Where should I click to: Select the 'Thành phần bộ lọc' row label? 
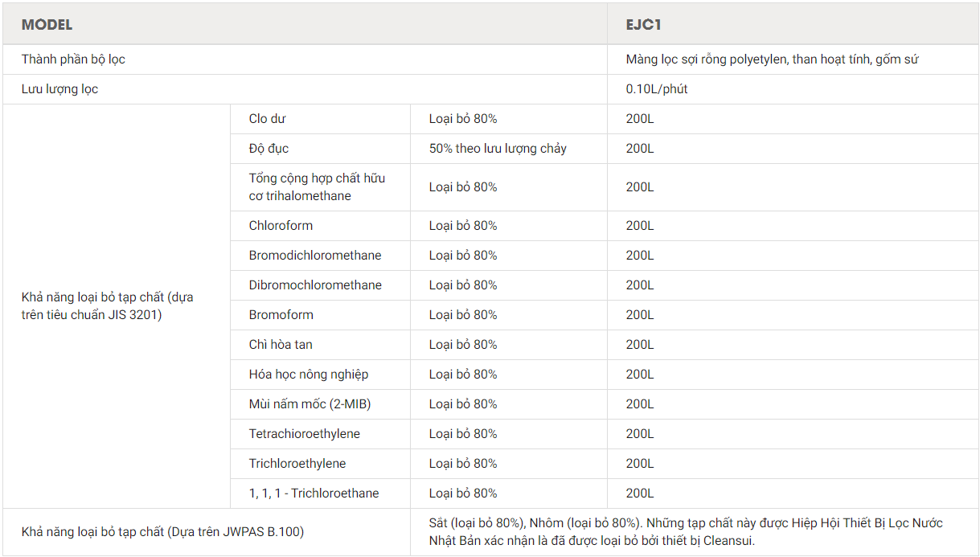[x=73, y=59]
